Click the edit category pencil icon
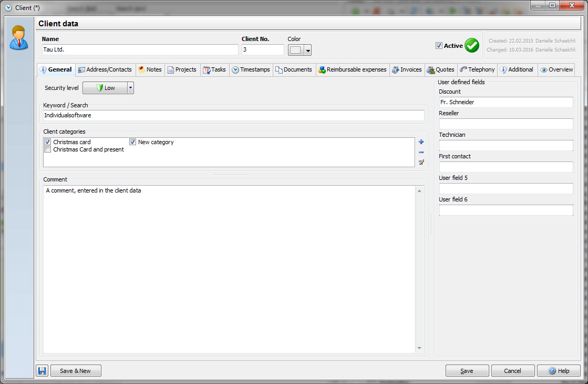Image resolution: width=588 pixels, height=384 pixels. pyautogui.click(x=421, y=162)
